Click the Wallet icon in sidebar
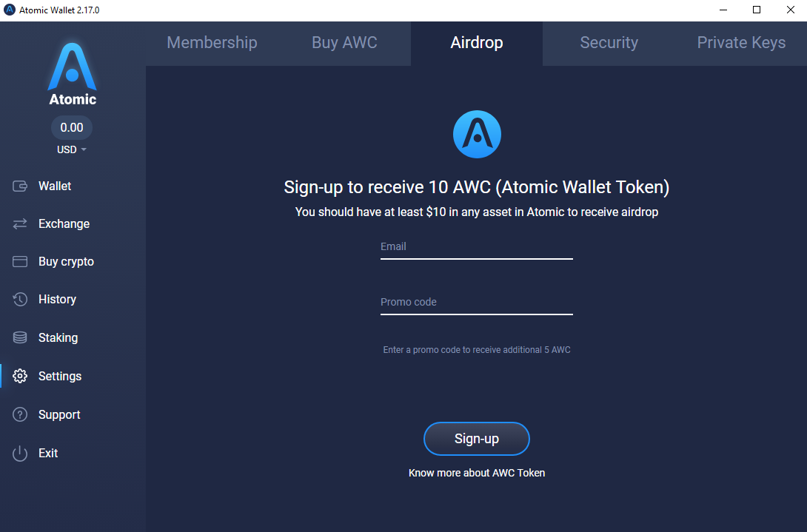Viewport: 807px width, 532px height. pos(20,186)
